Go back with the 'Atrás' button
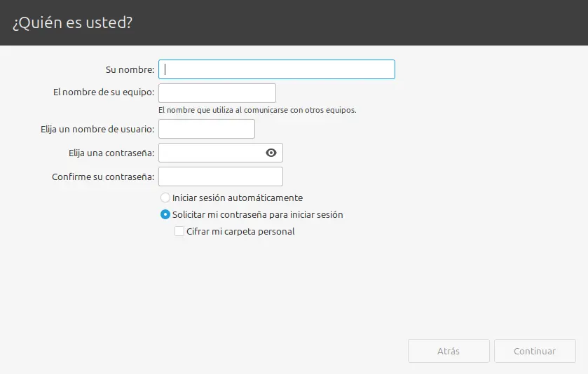 449,352
